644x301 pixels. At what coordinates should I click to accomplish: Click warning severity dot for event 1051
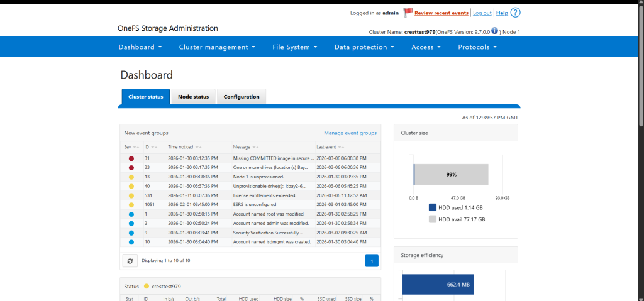[131, 204]
